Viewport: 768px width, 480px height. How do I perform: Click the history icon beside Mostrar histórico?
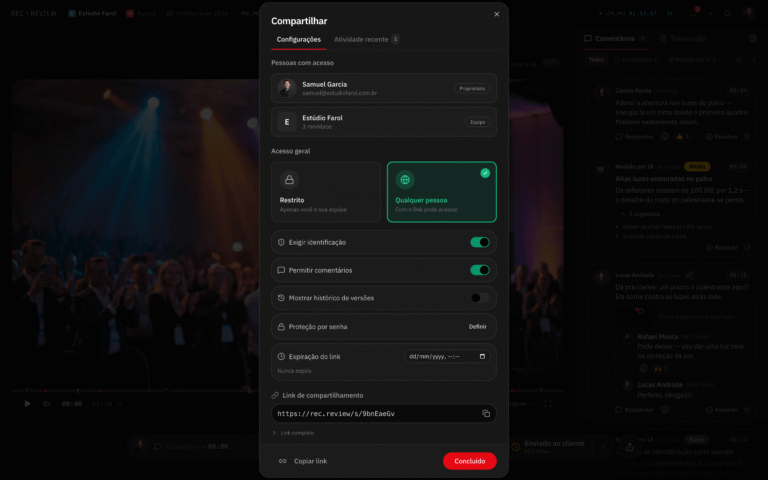[x=281, y=298]
